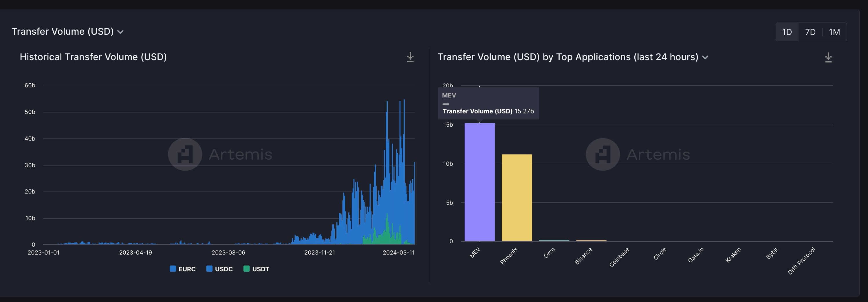Click the 2023-01-01 date label
This screenshot has width=868, height=302.
[x=43, y=253]
